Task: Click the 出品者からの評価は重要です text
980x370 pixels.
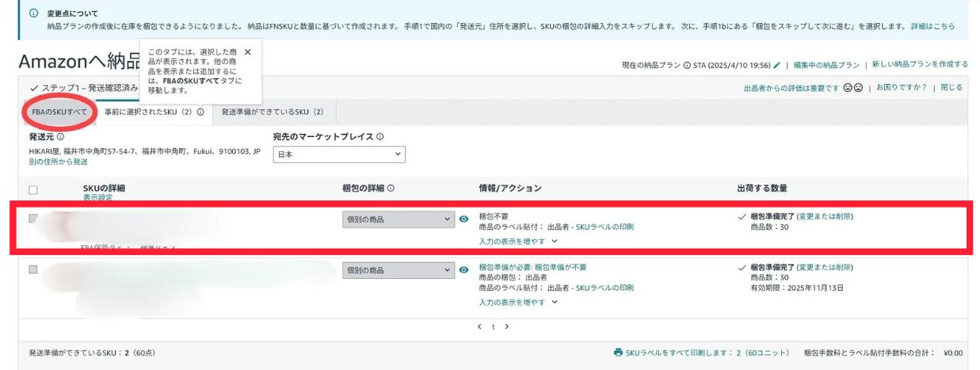Action: click(x=791, y=88)
